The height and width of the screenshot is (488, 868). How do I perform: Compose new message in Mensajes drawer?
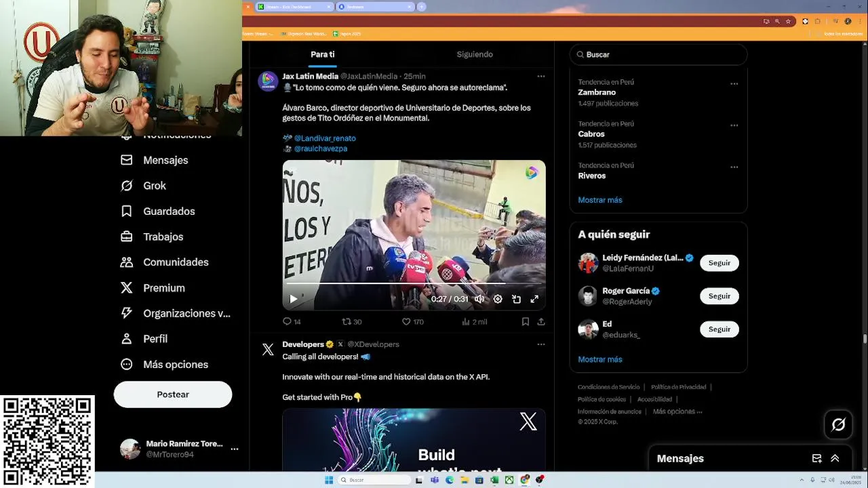click(x=817, y=459)
